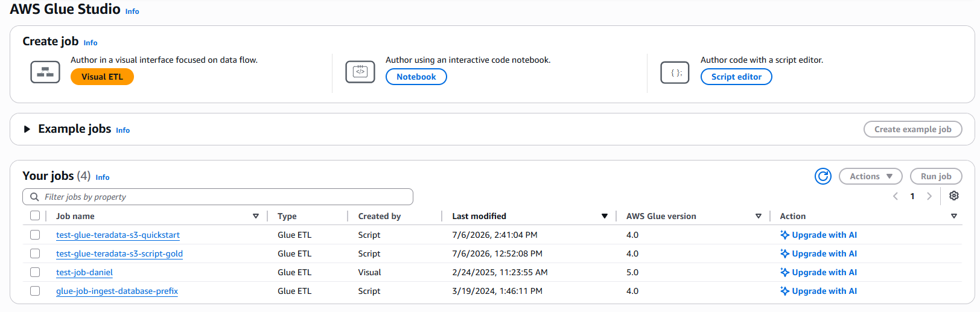
Task: Click the 5.0 Glue version cell
Action: coord(632,272)
